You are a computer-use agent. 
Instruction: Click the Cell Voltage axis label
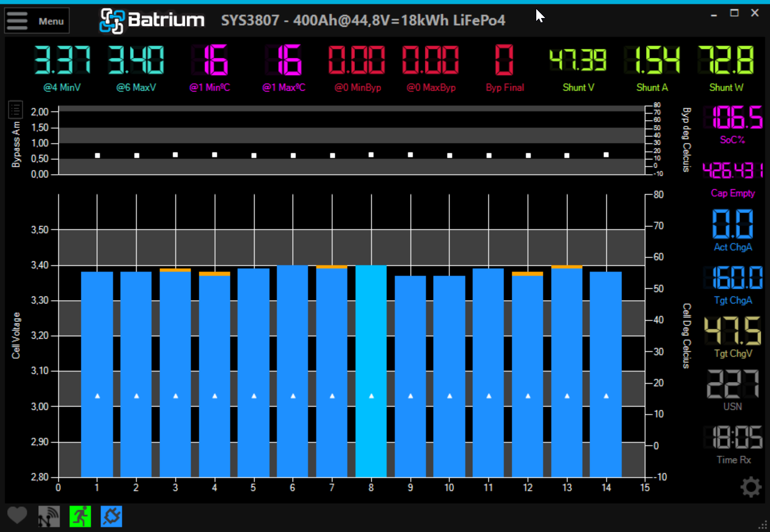(16, 336)
